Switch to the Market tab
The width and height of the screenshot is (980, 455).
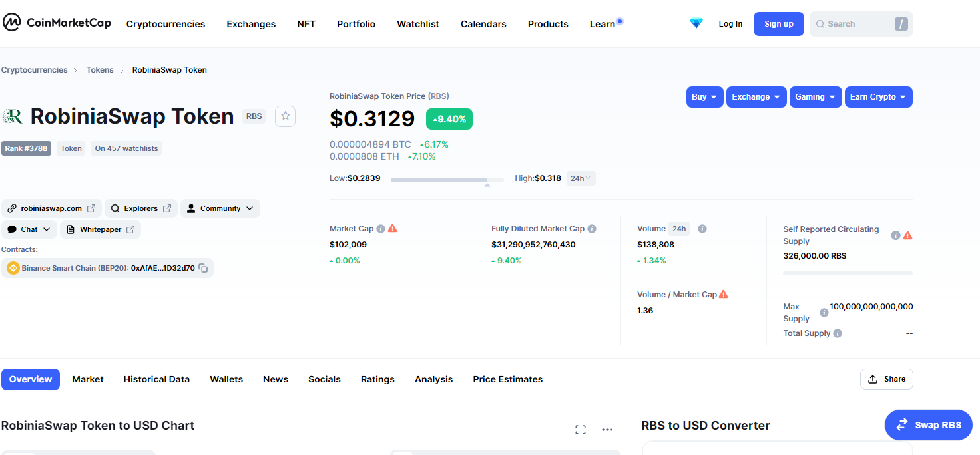tap(88, 379)
